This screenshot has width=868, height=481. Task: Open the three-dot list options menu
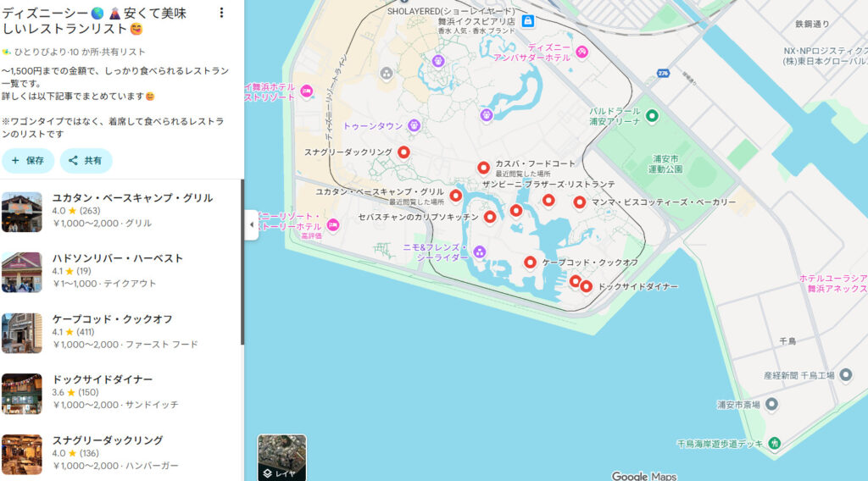222,13
